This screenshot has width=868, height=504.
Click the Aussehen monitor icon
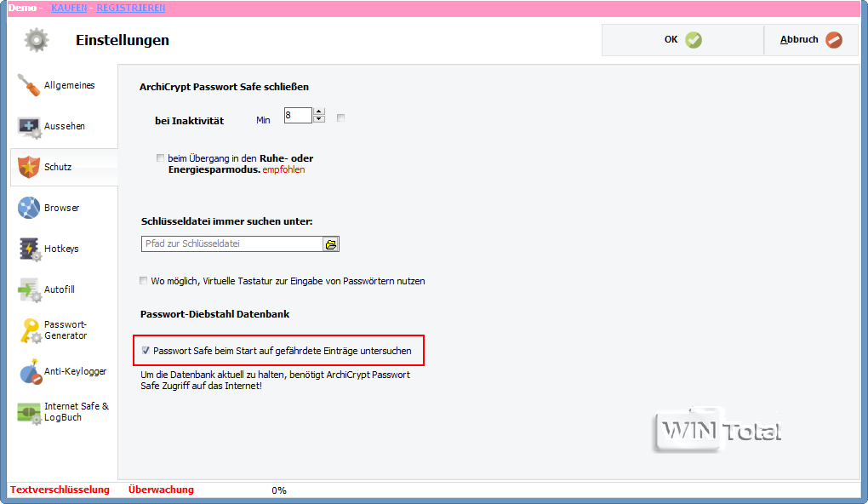pos(28,127)
